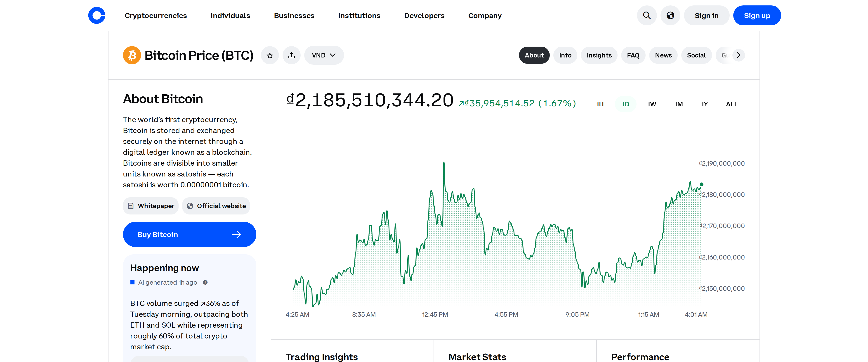
Task: Set chart range to 1M
Action: [x=678, y=104]
